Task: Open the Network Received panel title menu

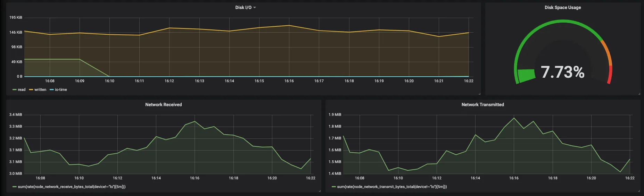Action: (163, 104)
